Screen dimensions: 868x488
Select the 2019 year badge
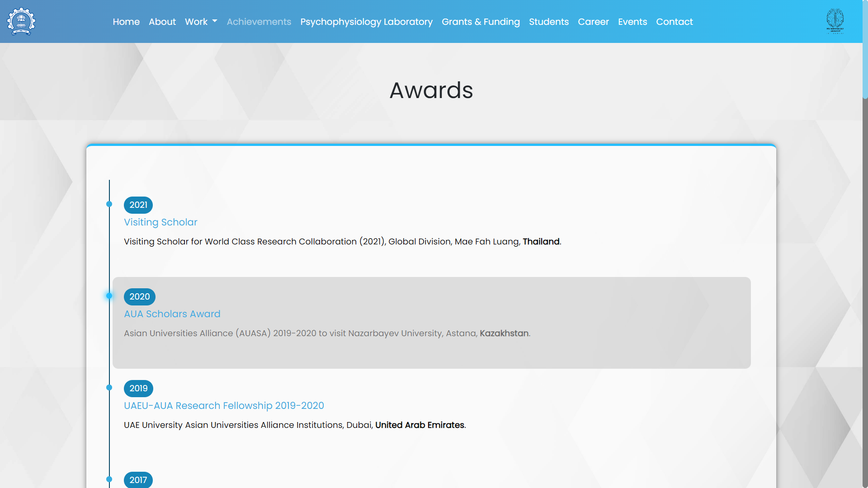138,389
